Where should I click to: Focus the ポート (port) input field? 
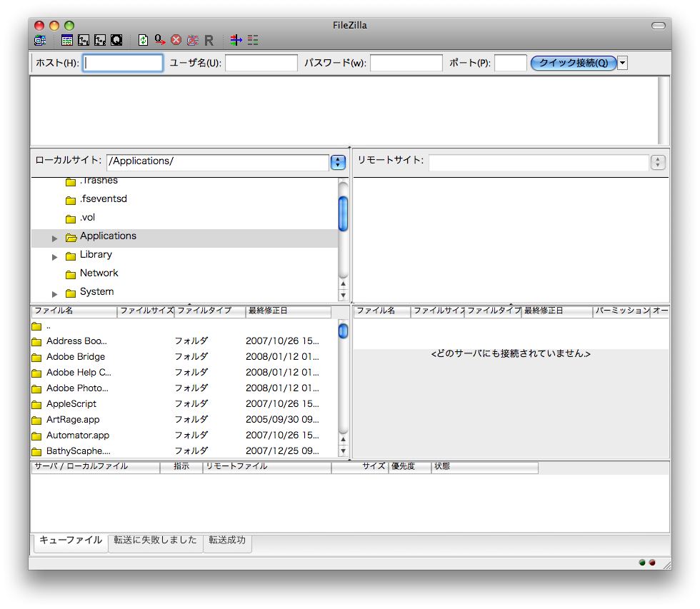pyautogui.click(x=511, y=63)
